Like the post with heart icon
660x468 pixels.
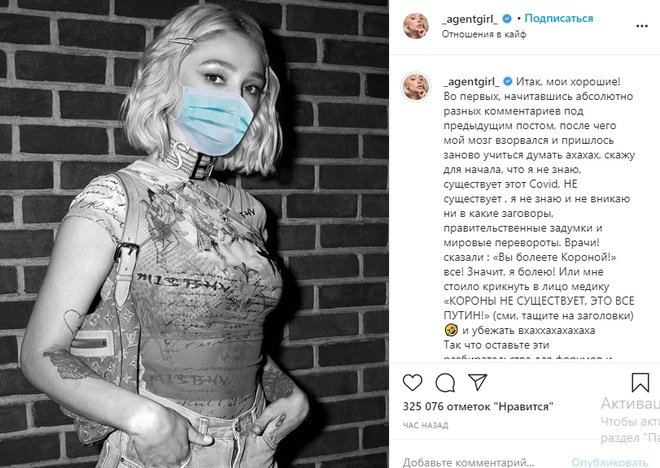pyautogui.click(x=412, y=382)
